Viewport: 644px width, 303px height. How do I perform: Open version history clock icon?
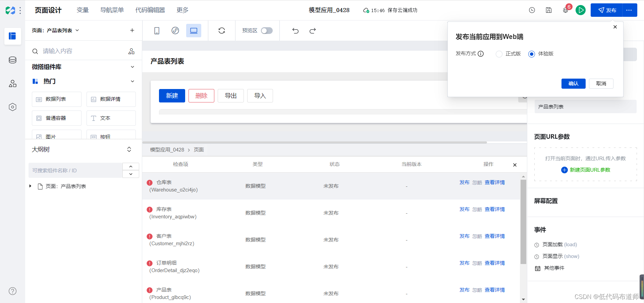[532, 10]
